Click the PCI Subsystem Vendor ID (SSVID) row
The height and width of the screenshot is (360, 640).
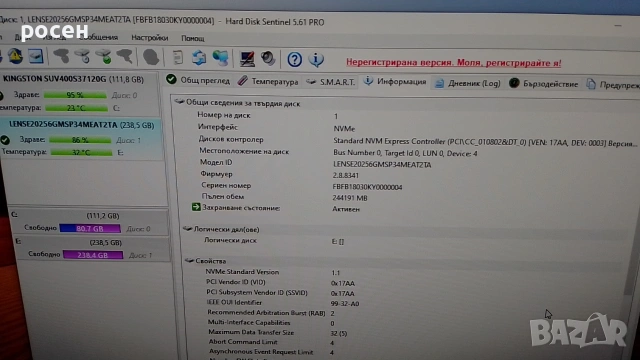tap(280, 293)
